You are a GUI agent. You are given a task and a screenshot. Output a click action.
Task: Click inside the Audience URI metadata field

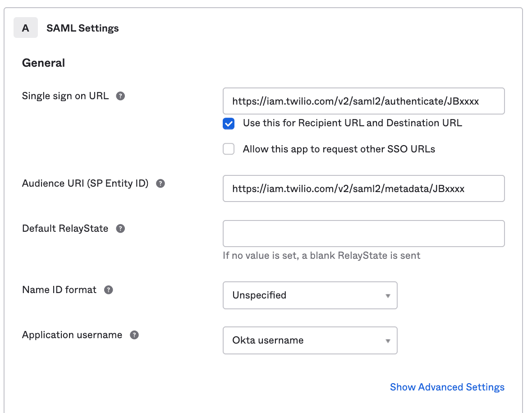363,188
